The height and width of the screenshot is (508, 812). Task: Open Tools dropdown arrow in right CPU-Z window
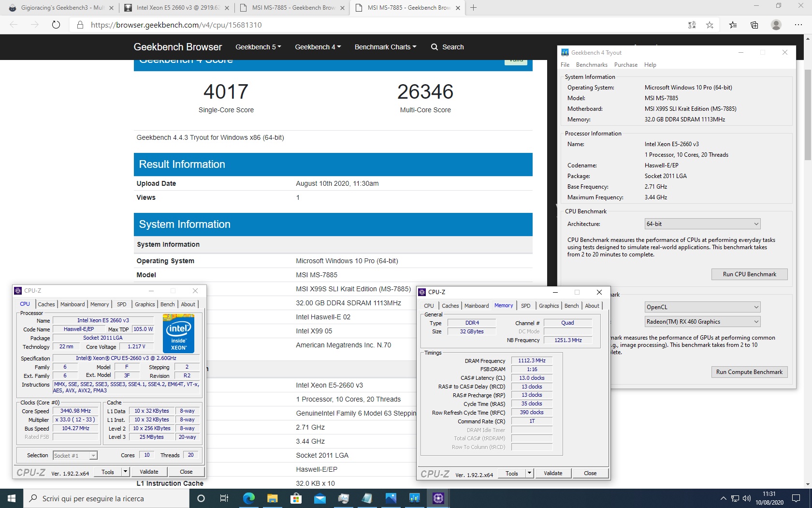[x=529, y=473]
